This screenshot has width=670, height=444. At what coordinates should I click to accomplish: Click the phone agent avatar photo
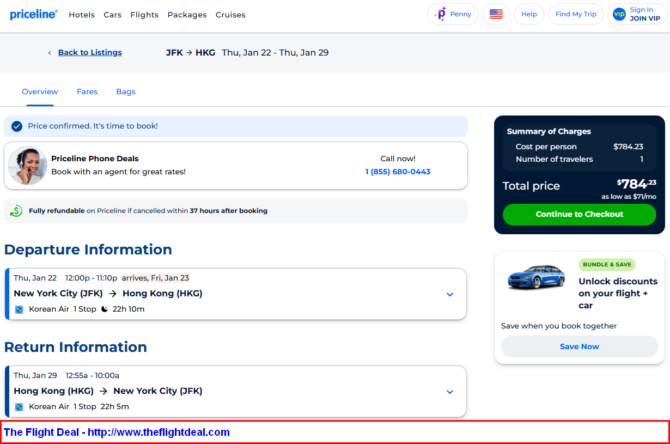pyautogui.click(x=27, y=166)
